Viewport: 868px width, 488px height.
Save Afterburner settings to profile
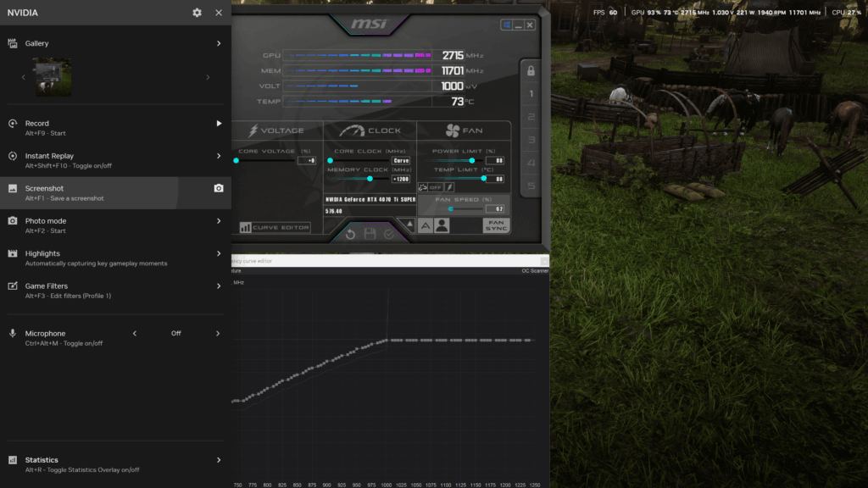370,234
